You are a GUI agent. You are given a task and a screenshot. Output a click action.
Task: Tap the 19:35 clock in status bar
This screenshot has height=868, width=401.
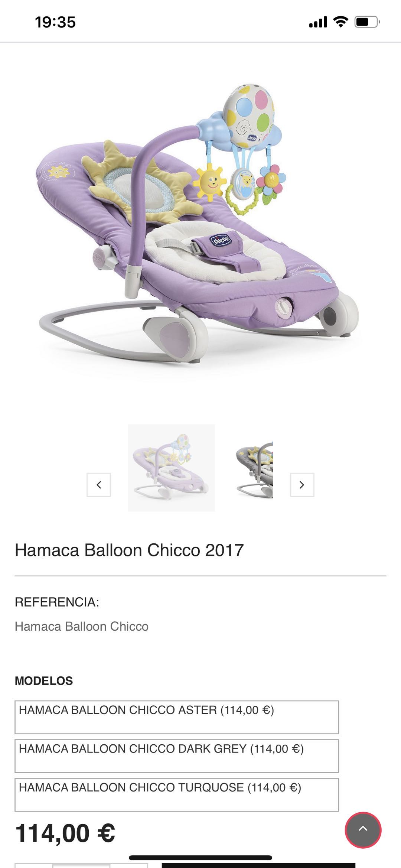click(55, 22)
